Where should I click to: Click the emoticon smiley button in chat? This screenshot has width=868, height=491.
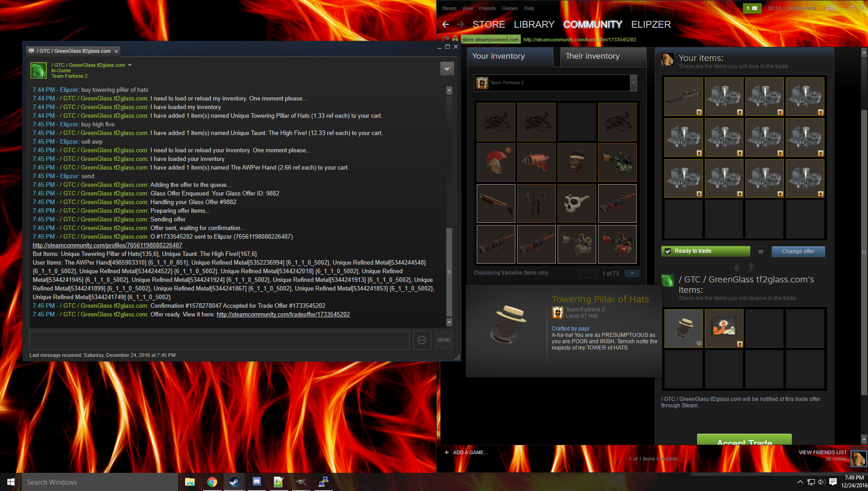pos(421,340)
